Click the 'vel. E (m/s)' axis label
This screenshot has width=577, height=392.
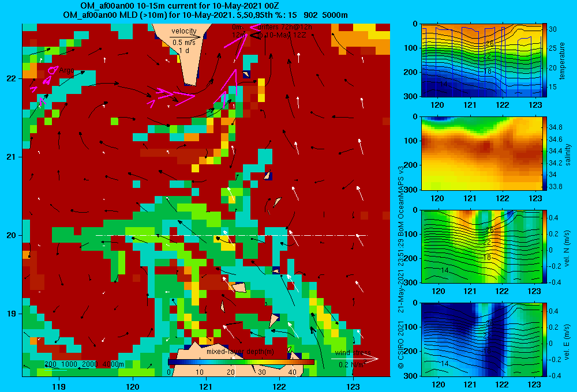pos(567,341)
